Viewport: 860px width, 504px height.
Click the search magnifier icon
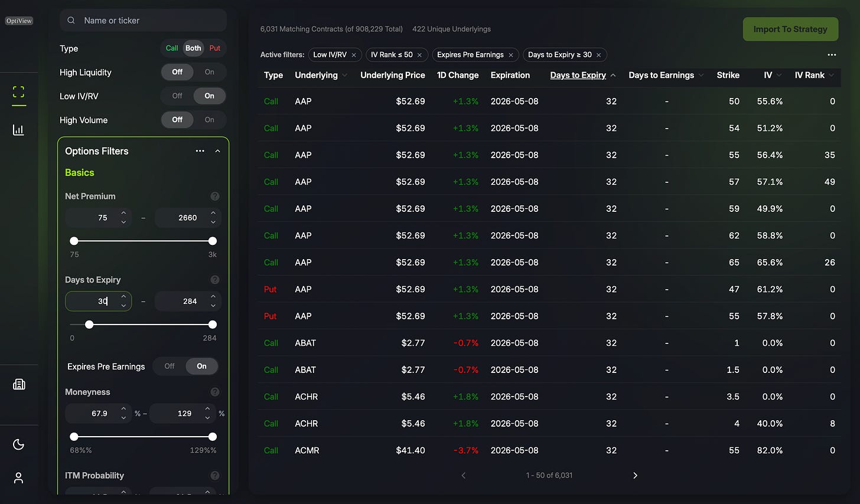71,20
